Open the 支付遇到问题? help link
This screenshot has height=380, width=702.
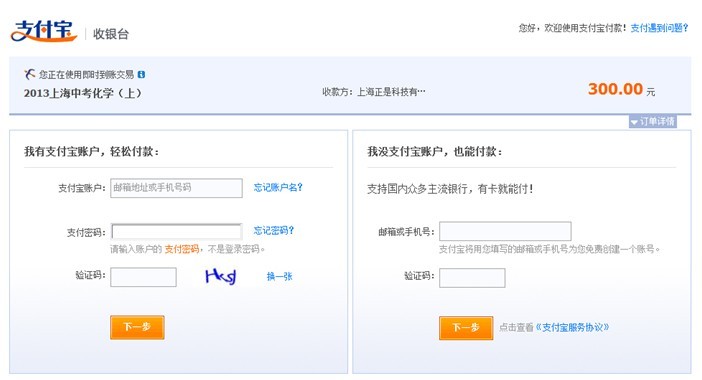pos(659,28)
